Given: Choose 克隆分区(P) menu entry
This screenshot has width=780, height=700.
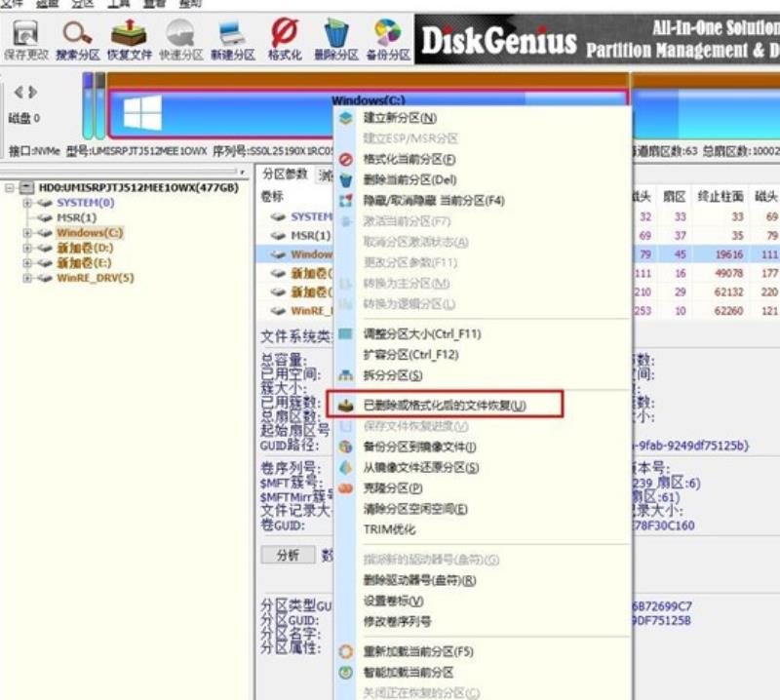Looking at the screenshot, I should pyautogui.click(x=393, y=488).
